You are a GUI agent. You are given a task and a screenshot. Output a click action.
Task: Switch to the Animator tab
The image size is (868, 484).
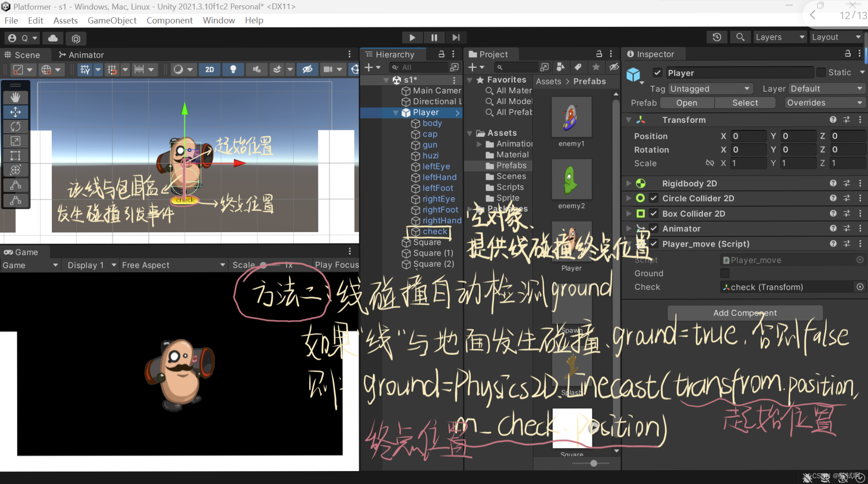[x=81, y=55]
